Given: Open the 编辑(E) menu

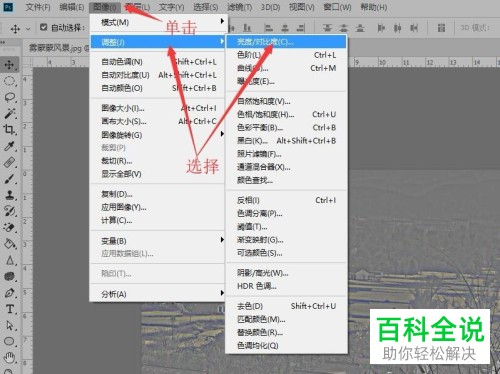Looking at the screenshot, I should [72, 7].
